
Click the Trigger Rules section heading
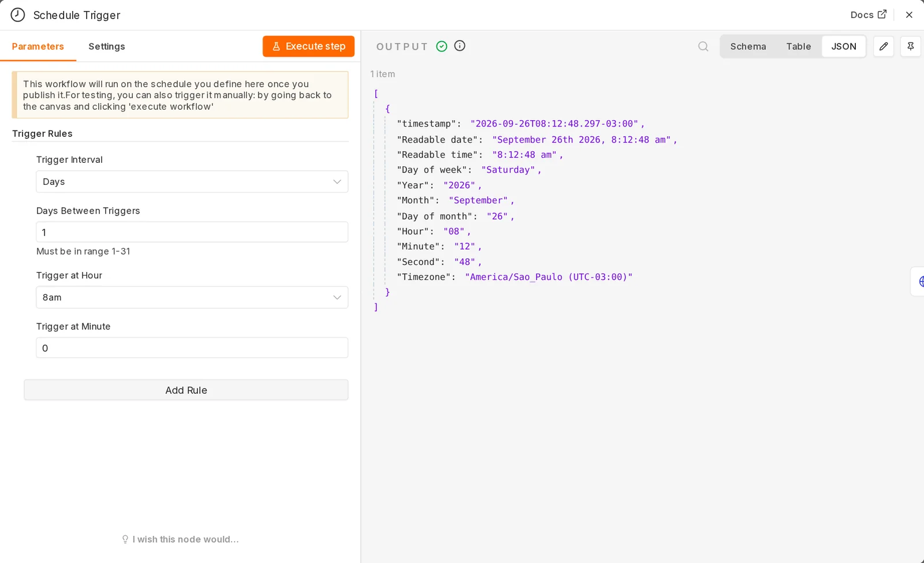point(42,133)
